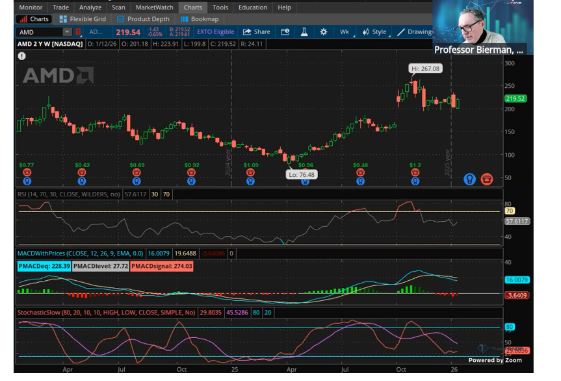Open the Analyze menu tab
This screenshot has height=381, width=561.
pyautogui.click(x=90, y=8)
